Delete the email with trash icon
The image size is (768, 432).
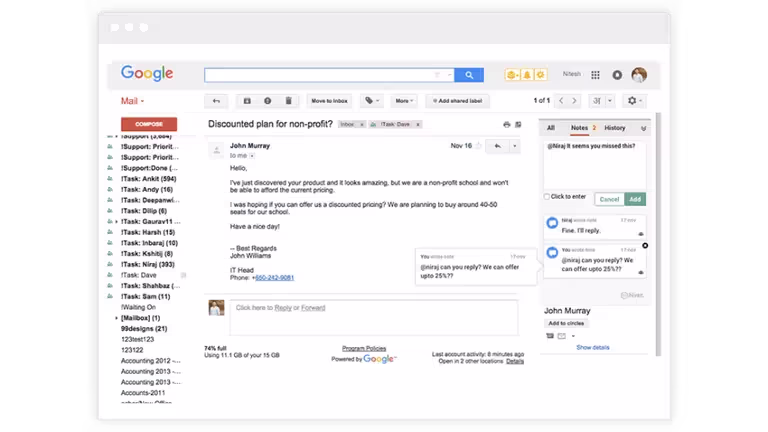[289, 101]
